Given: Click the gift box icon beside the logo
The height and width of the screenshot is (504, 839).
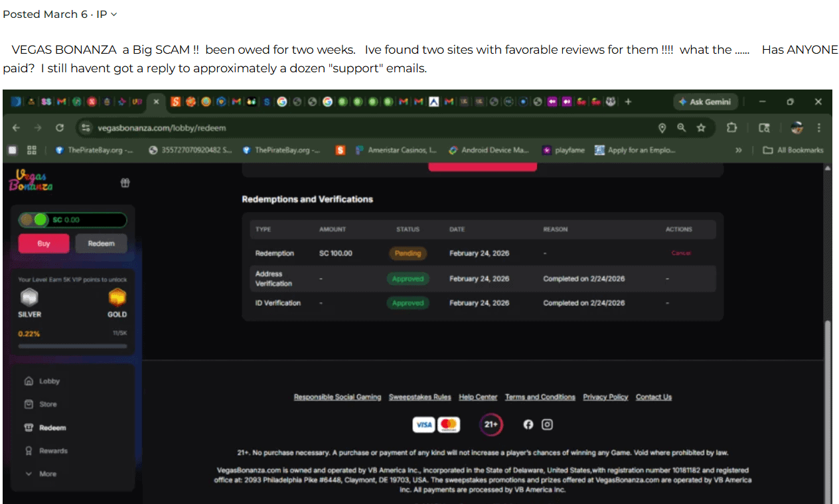Looking at the screenshot, I should [125, 182].
